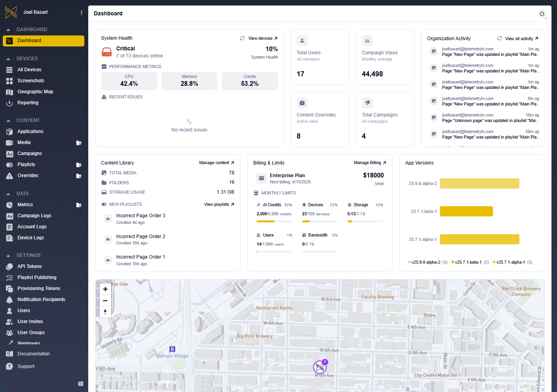The height and width of the screenshot is (392, 557).
Task: Click the Account Logs icon
Action: click(x=9, y=227)
